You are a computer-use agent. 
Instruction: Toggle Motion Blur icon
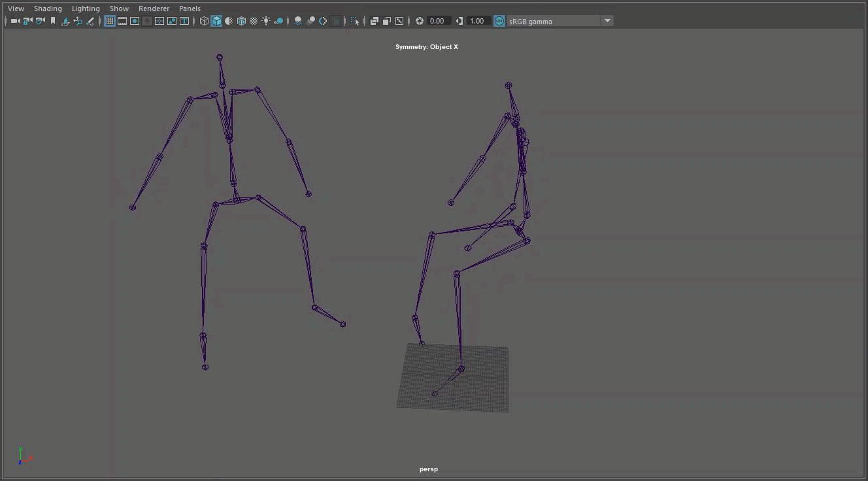(310, 21)
